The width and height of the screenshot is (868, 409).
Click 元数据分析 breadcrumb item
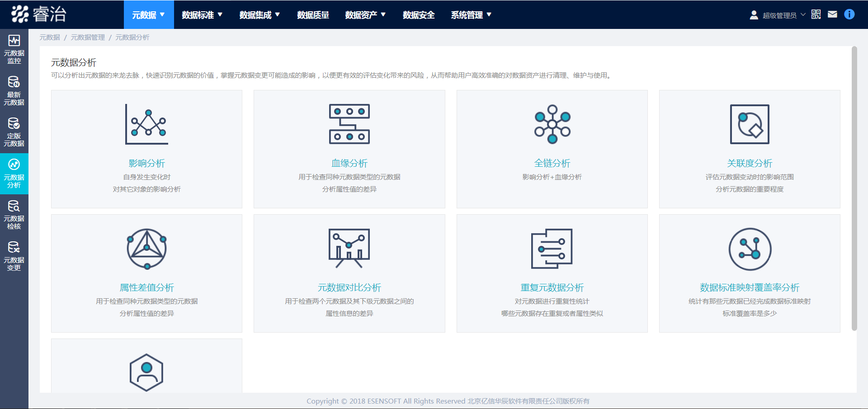[x=132, y=38]
